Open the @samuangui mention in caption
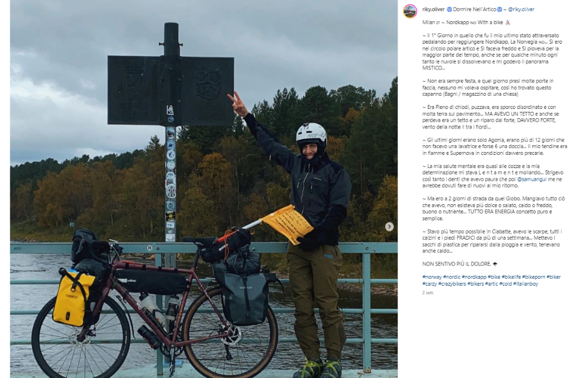 532,179
